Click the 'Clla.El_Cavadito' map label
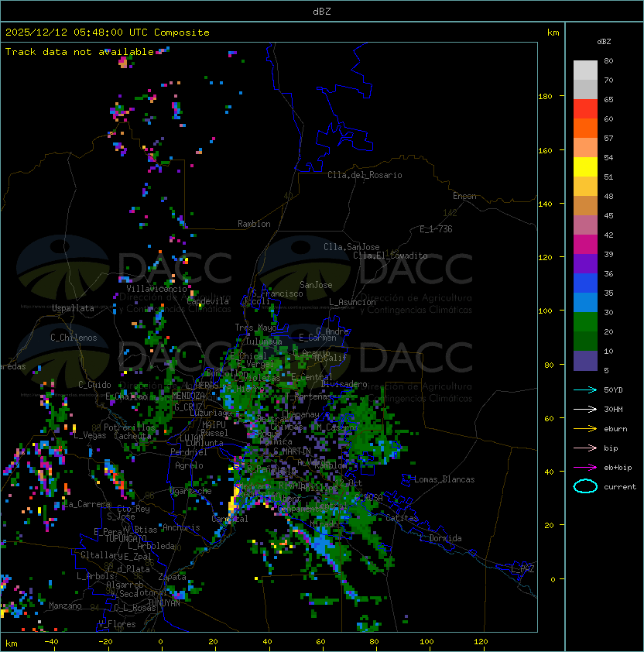Viewport: 644px width, 652px height. tap(390, 256)
